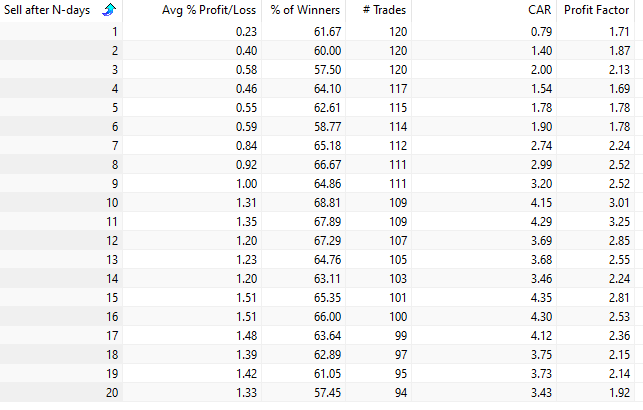Sort by % of Winners column header
643x410 pixels.
[303, 10]
